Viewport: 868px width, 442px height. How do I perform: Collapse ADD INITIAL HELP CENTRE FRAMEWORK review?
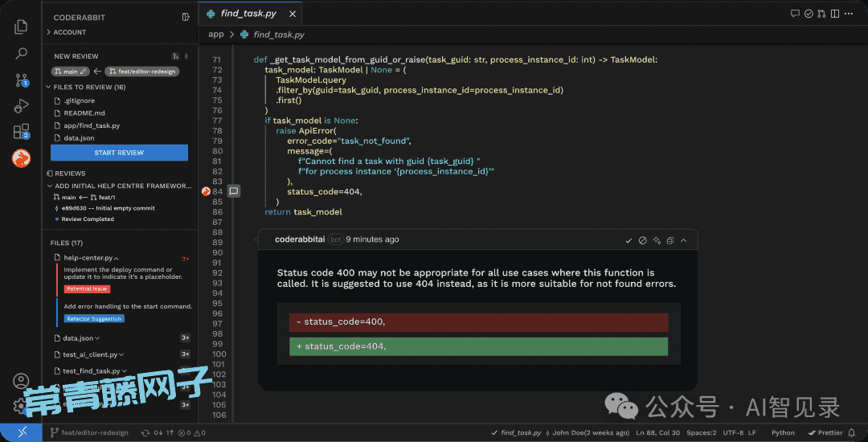click(x=120, y=186)
